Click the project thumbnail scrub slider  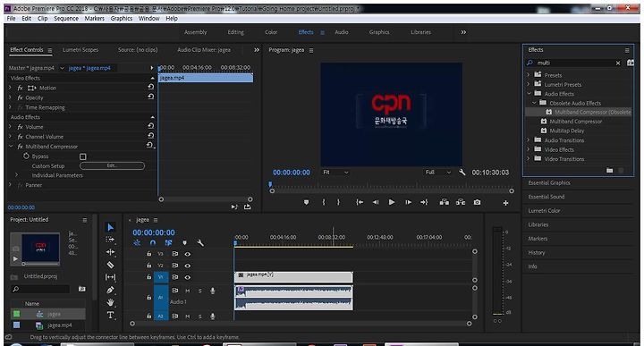[x=24, y=264]
